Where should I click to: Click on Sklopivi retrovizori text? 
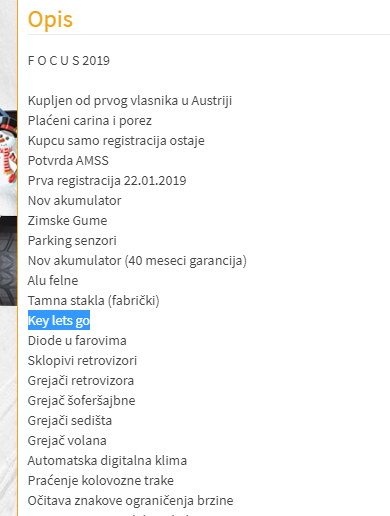[82, 361]
